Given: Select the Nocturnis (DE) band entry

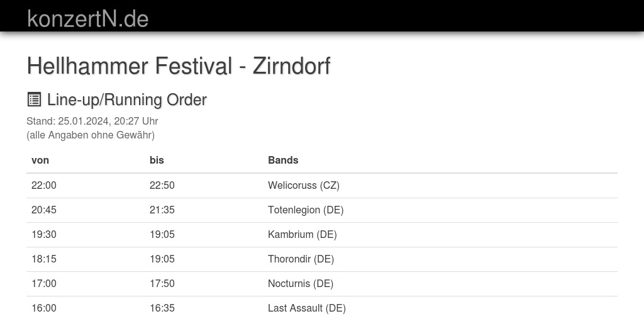Looking at the screenshot, I should [301, 283].
